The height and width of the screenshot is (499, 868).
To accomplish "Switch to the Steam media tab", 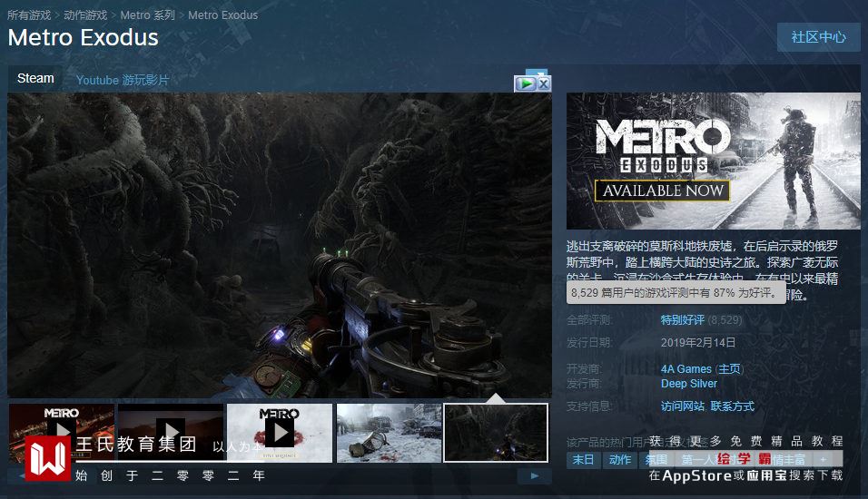I will pyautogui.click(x=35, y=78).
